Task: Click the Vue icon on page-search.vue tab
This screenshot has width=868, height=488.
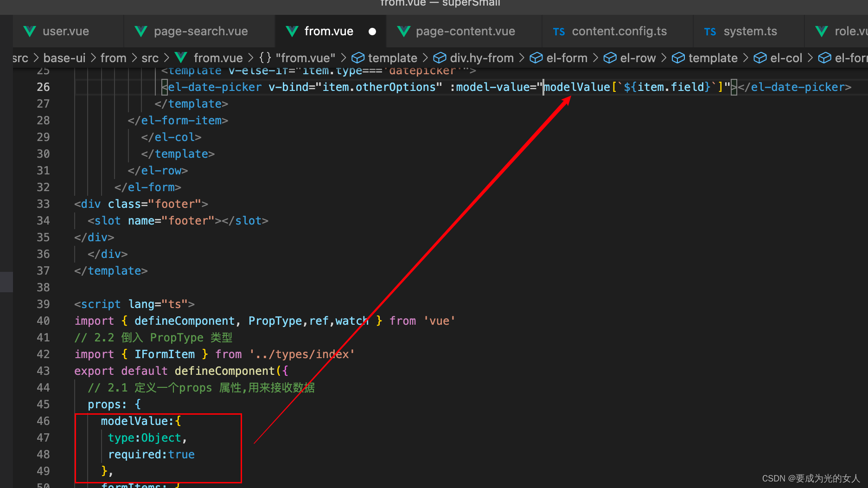Action: click(141, 32)
